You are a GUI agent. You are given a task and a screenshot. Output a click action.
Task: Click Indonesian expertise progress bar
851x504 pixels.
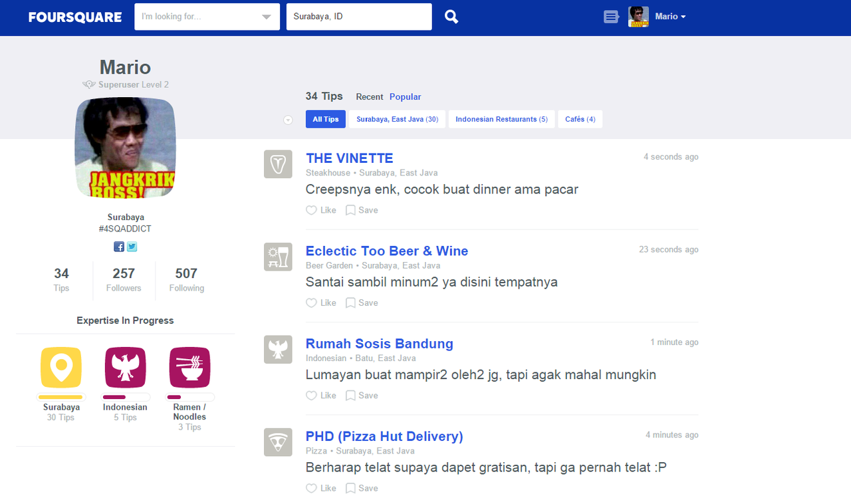point(125,397)
